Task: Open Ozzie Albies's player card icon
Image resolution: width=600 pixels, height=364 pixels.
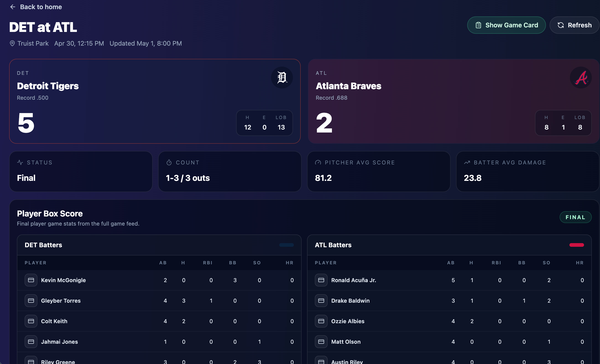Action: [321, 321]
